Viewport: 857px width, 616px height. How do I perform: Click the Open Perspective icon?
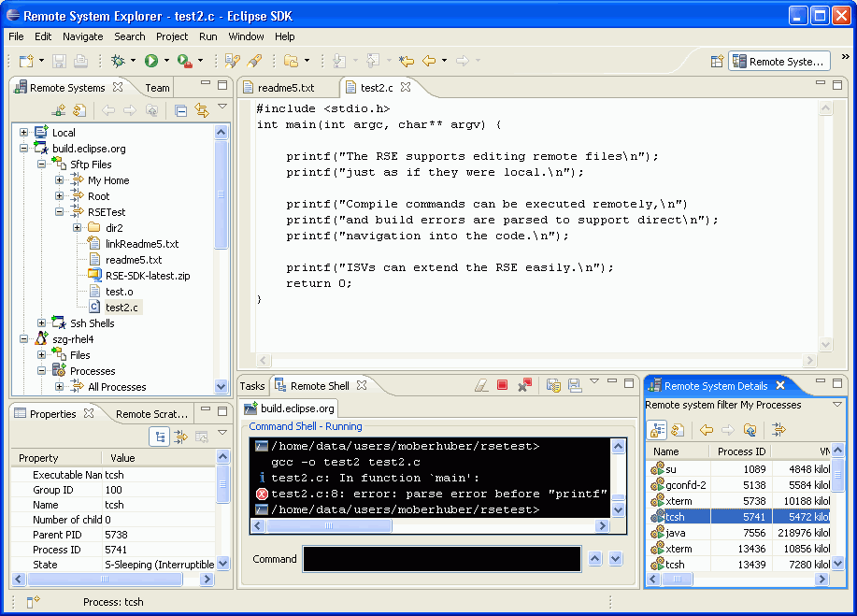[x=717, y=61]
